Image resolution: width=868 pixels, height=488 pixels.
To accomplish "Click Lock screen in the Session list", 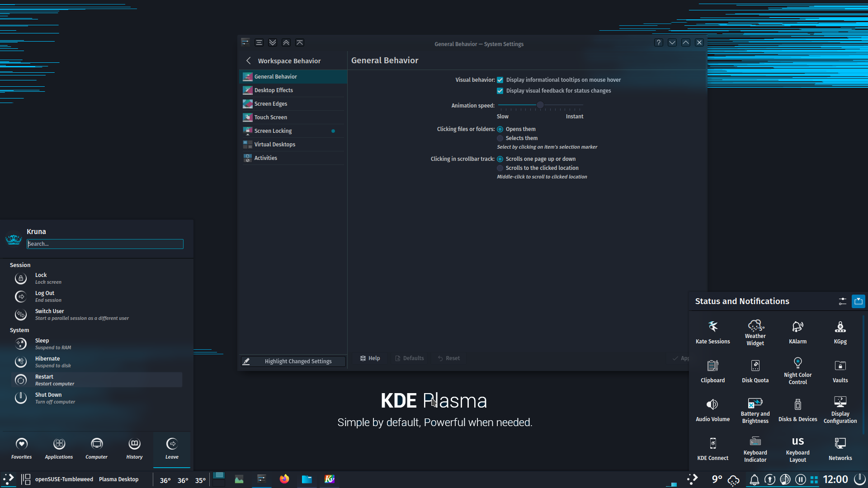I will (x=97, y=278).
